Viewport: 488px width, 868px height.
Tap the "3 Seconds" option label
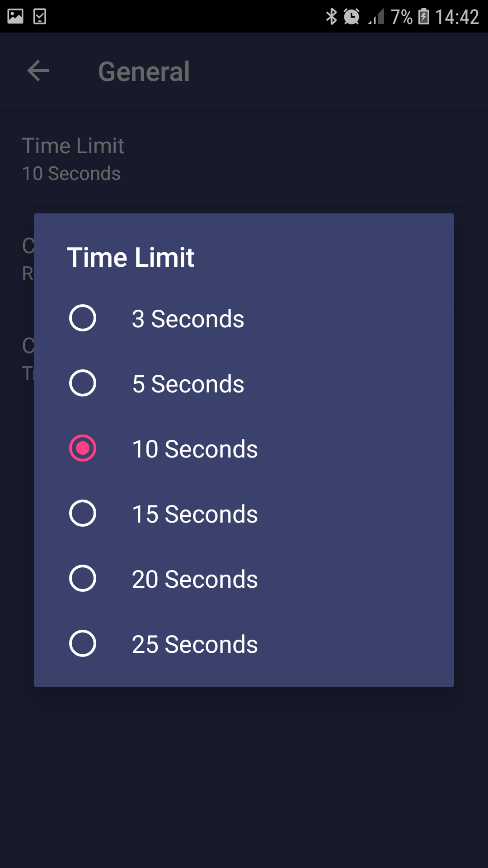pos(188,319)
